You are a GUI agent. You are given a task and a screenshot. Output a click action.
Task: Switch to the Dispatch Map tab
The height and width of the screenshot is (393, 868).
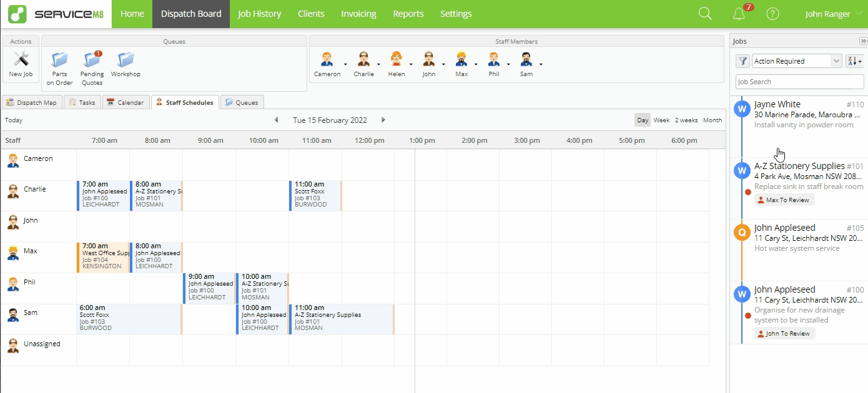click(31, 102)
